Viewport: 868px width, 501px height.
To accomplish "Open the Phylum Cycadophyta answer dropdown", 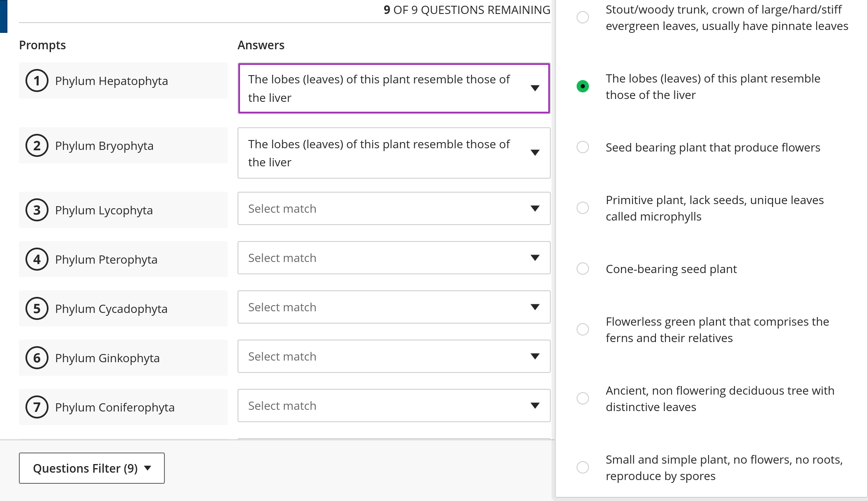I will (x=394, y=307).
